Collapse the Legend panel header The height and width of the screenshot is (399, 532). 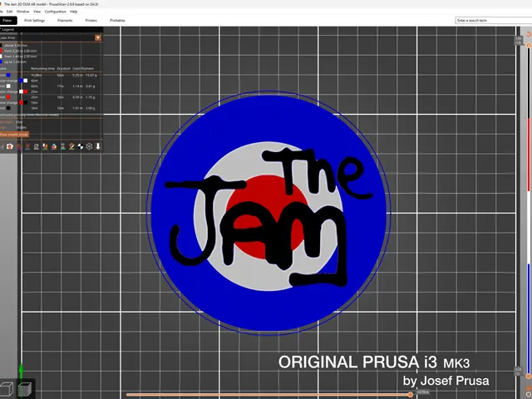pos(51,30)
